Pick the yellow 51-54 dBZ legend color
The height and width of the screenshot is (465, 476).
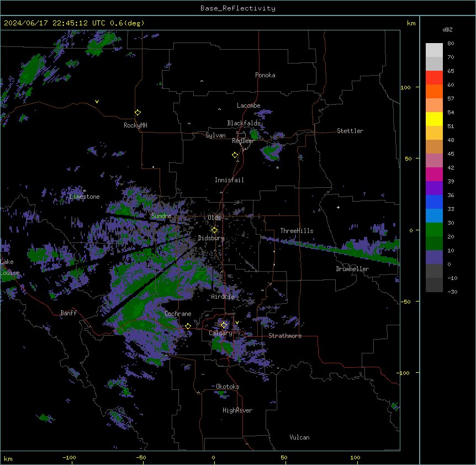click(434, 119)
